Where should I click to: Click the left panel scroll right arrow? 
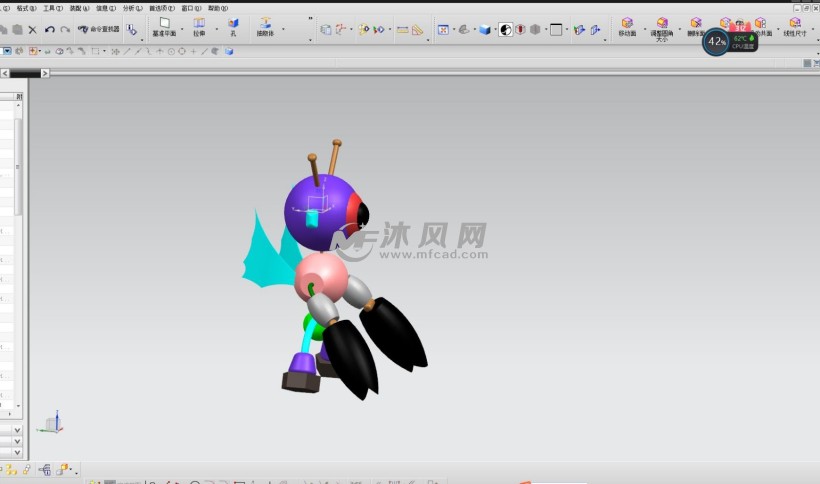pos(45,73)
